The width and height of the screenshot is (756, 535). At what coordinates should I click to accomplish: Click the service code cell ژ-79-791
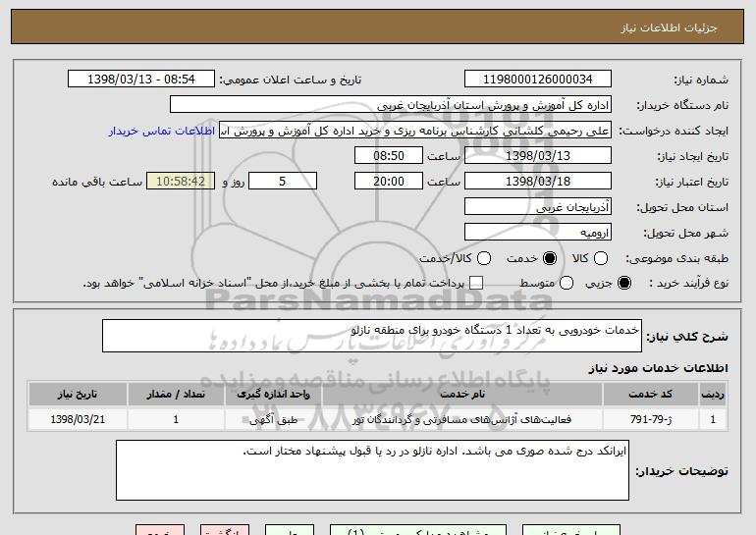click(x=650, y=419)
